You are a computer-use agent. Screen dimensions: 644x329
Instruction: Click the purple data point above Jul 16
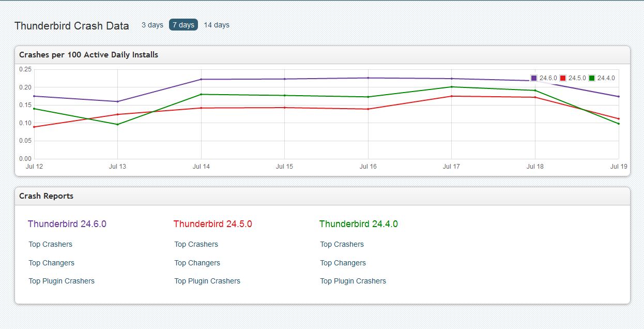[x=368, y=78]
